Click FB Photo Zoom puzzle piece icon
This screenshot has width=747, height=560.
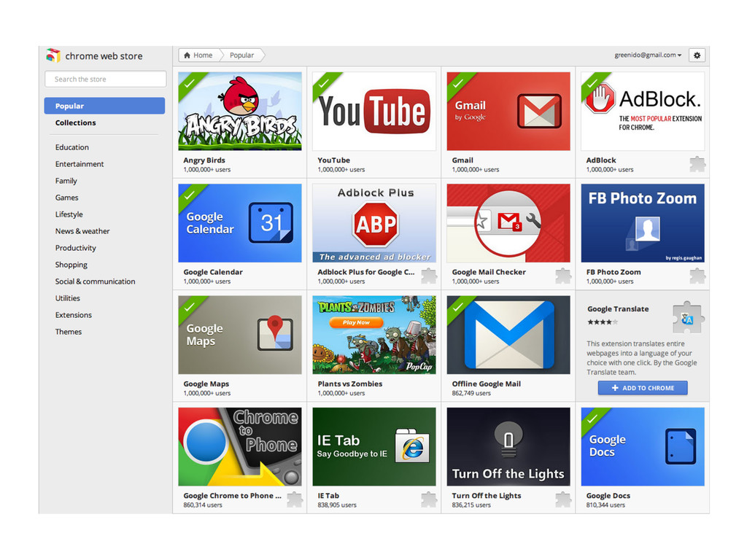tap(697, 276)
